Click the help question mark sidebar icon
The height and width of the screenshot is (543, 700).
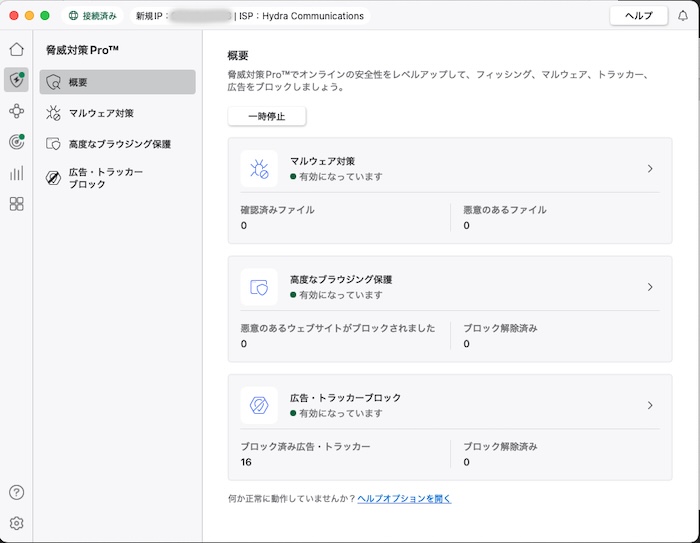pyautogui.click(x=17, y=492)
